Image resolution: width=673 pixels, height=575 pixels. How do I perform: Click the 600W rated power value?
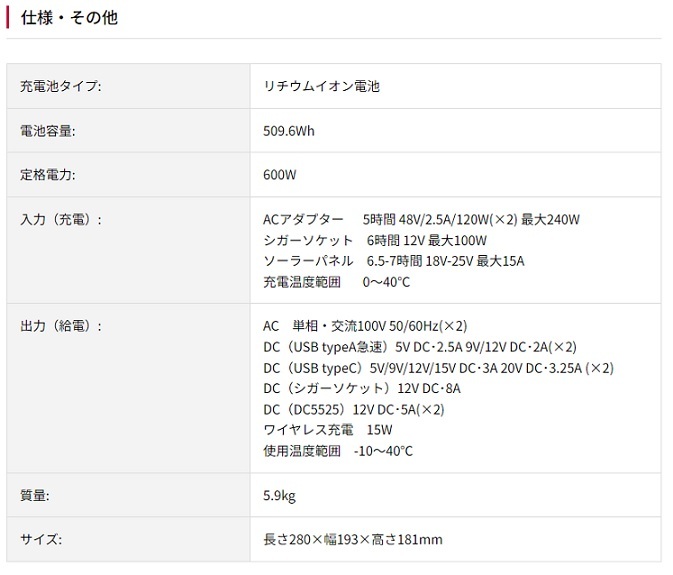(280, 175)
